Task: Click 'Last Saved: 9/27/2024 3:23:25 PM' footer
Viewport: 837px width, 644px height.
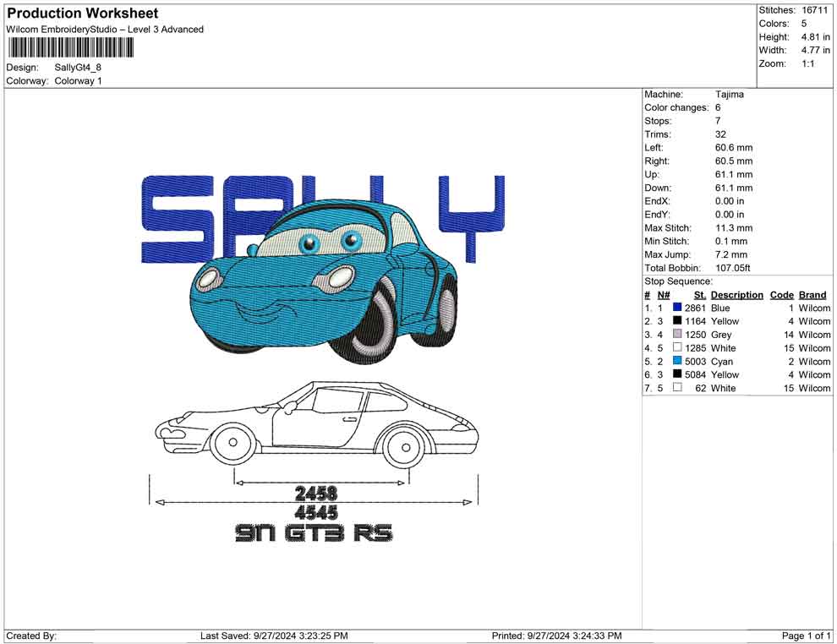Action: point(275,636)
